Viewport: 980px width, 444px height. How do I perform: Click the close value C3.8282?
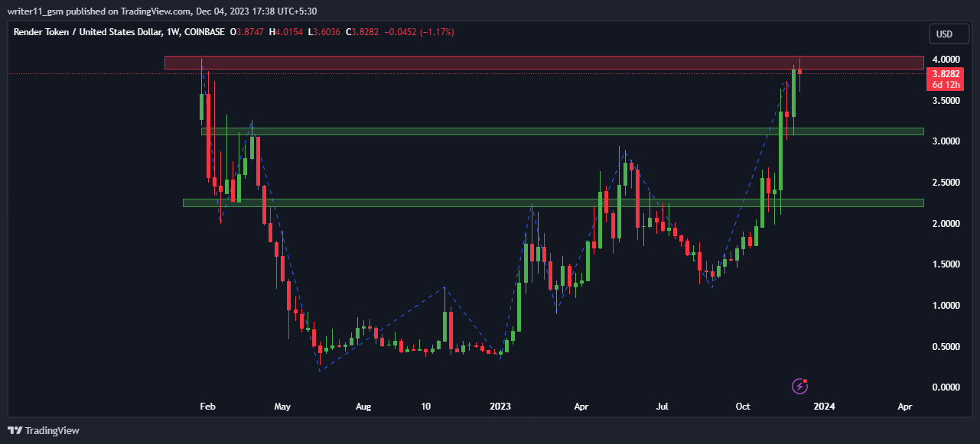click(x=363, y=32)
